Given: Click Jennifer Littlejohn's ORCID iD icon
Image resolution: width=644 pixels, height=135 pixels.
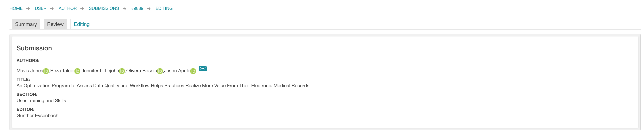Looking at the screenshot, I should [122, 71].
